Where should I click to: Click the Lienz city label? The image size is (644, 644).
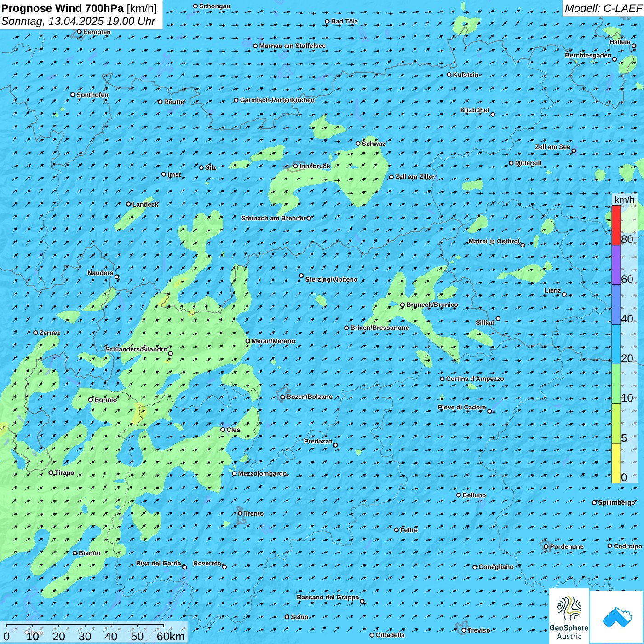point(552,290)
